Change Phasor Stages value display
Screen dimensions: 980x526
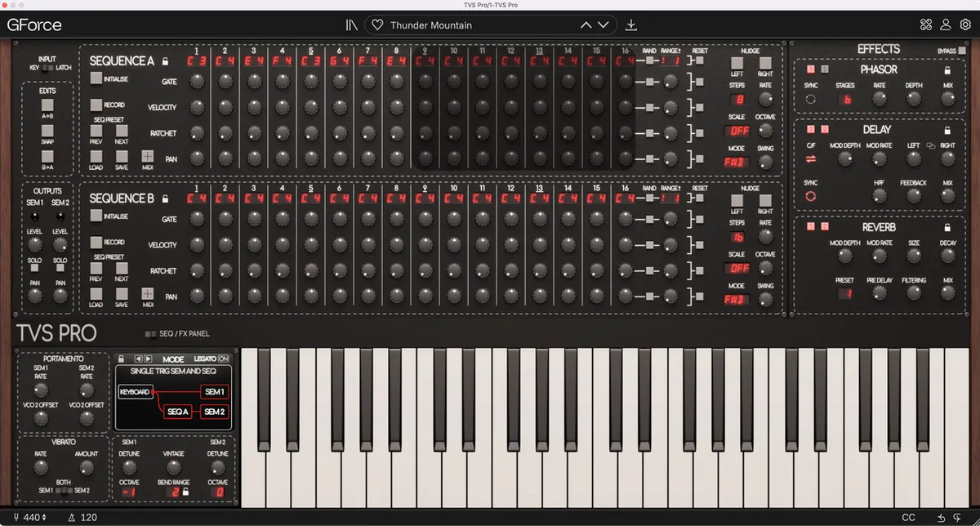click(846, 99)
